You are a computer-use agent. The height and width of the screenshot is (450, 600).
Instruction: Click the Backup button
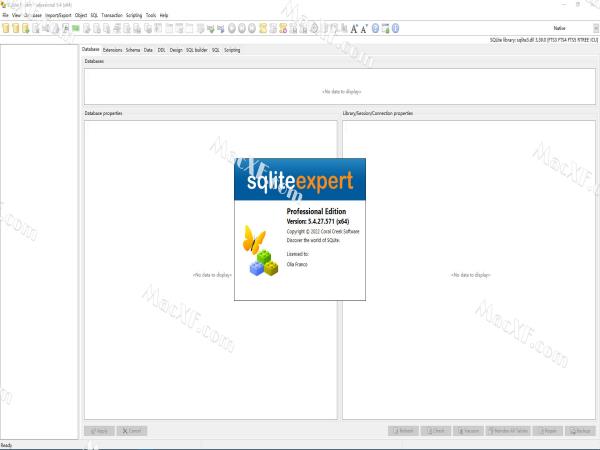pyautogui.click(x=580, y=431)
